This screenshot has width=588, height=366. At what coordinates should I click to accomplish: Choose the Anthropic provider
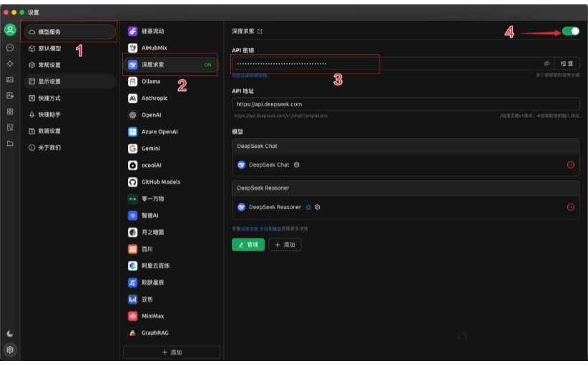[x=172, y=98]
